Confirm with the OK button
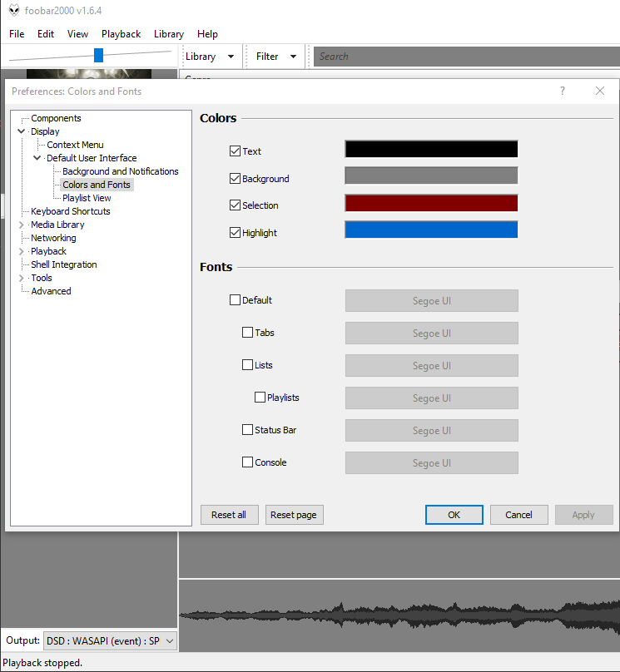 (454, 515)
